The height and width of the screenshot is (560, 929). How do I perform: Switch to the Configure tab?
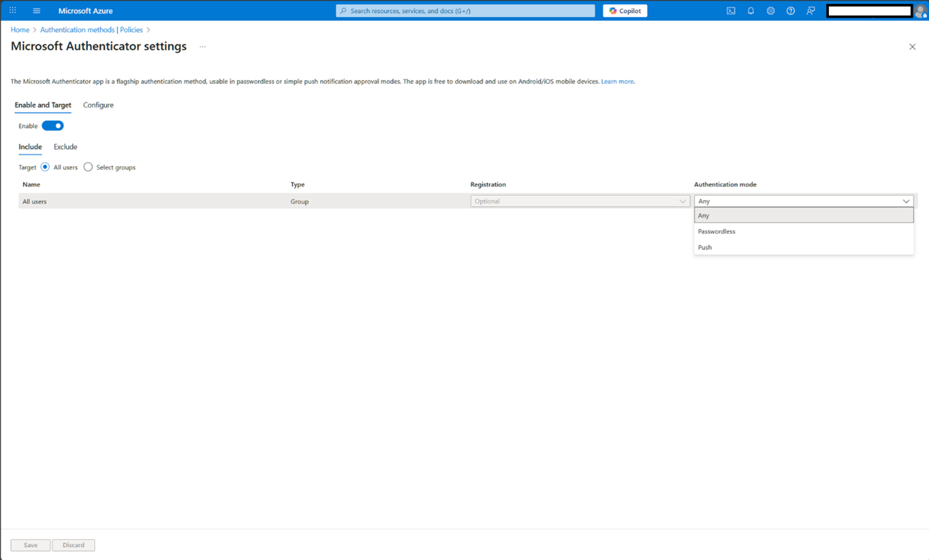(x=98, y=105)
